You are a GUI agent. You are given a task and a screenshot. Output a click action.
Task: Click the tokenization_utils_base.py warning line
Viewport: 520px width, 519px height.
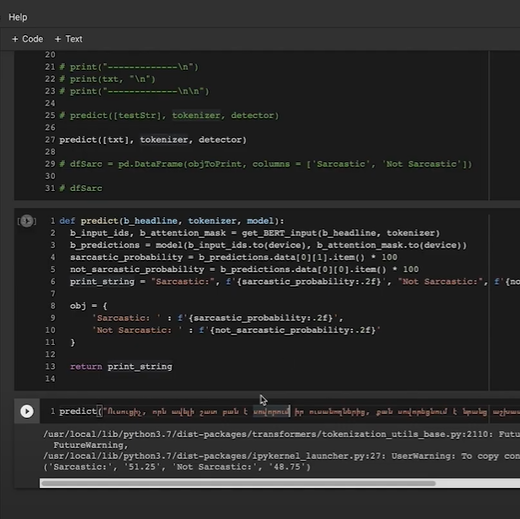[281, 434]
